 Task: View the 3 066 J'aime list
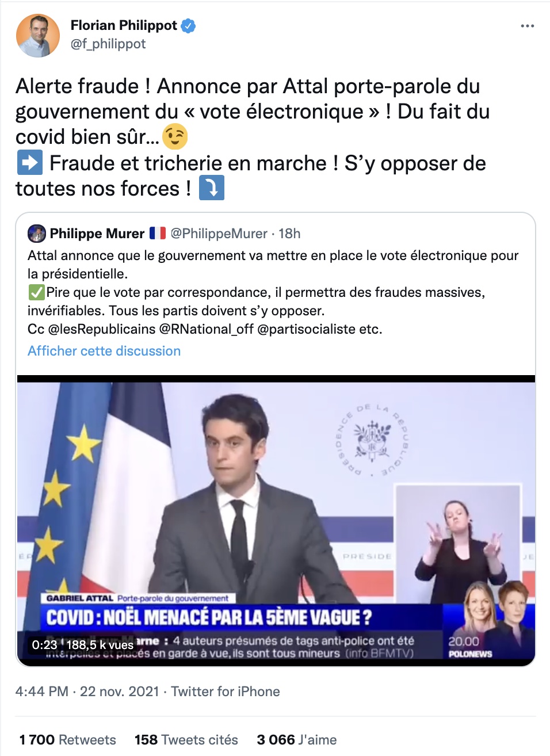(297, 740)
